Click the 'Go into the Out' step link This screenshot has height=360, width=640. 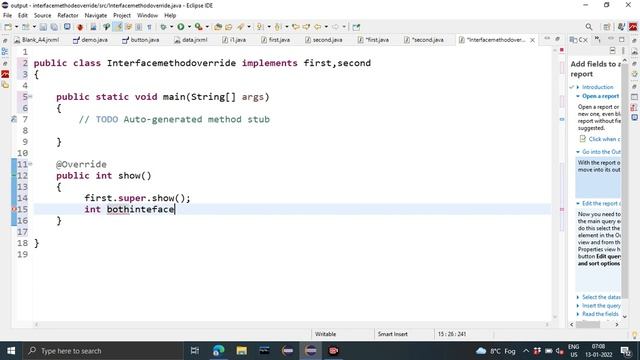click(x=601, y=152)
